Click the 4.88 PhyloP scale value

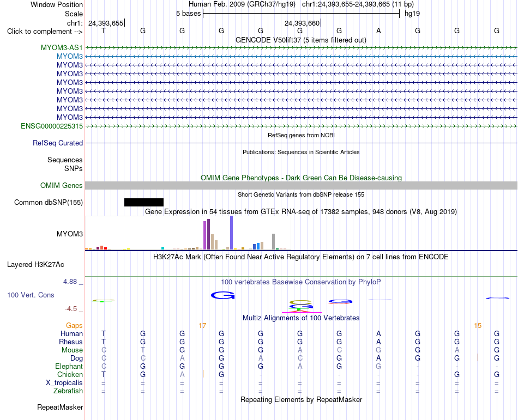(70, 282)
